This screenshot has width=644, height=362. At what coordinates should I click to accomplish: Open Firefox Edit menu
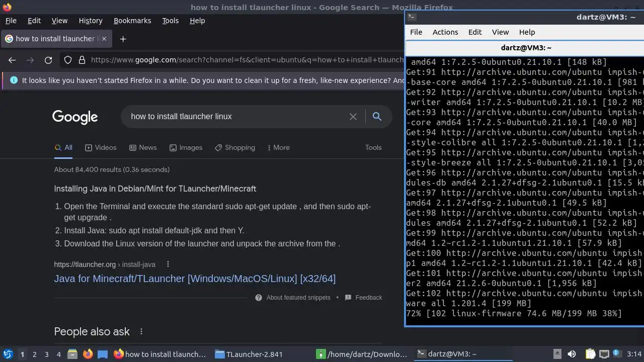point(34,21)
